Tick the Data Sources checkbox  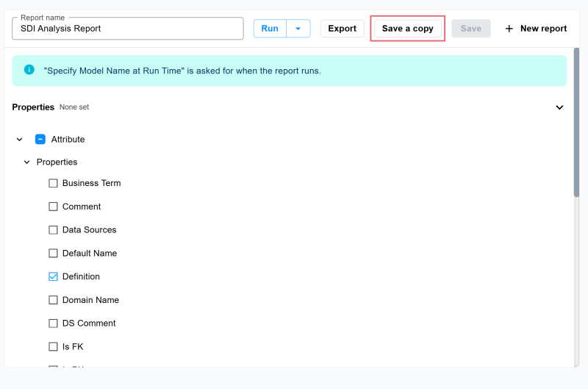[x=53, y=230]
